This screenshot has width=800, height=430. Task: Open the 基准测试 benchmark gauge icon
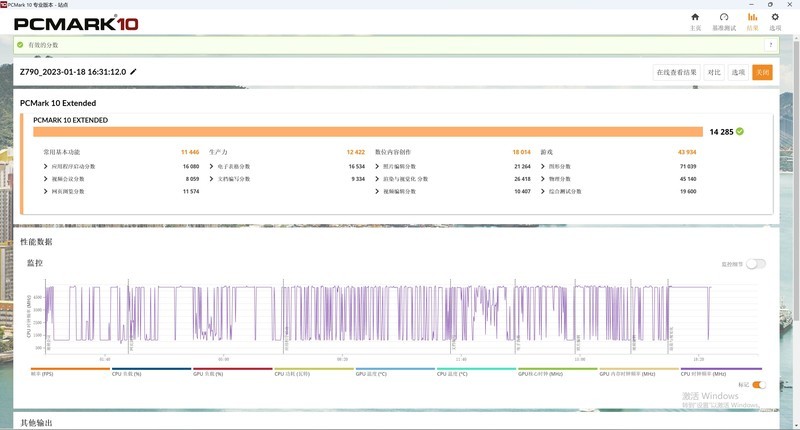pyautogui.click(x=724, y=19)
